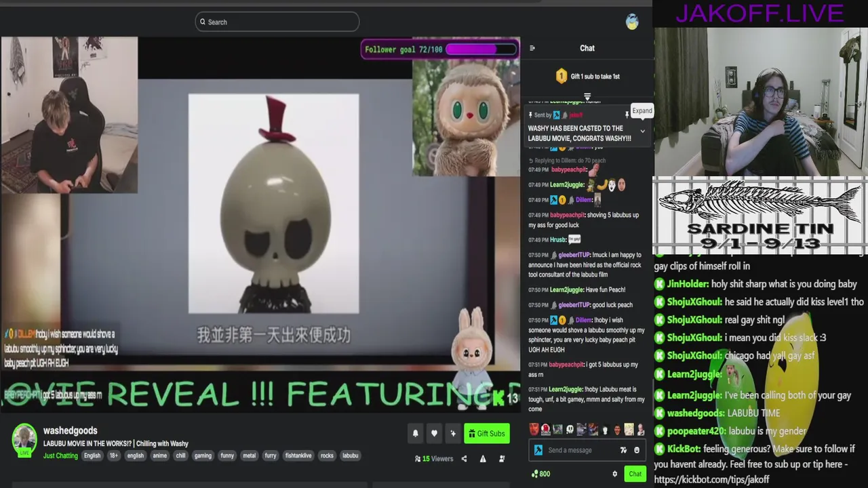Select the fishtanklive tag

click(x=298, y=455)
